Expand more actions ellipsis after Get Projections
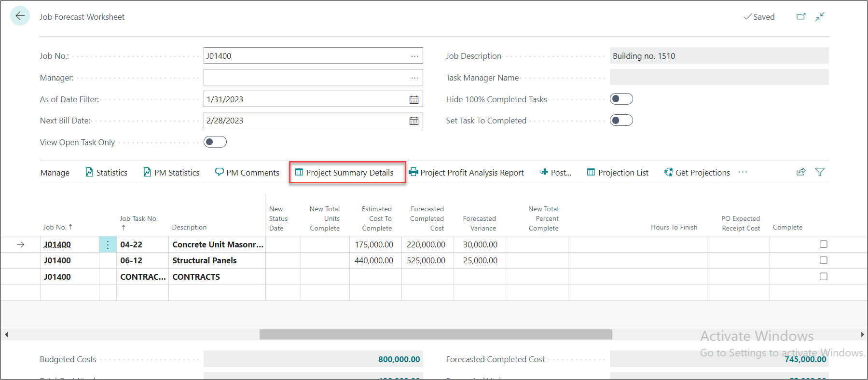This screenshot has height=380, width=868. 743,172
